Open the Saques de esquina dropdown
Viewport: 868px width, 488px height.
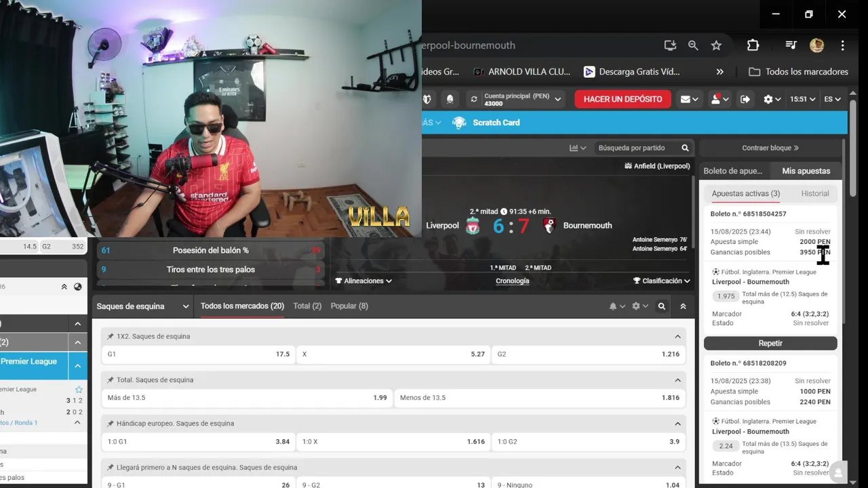(x=142, y=306)
